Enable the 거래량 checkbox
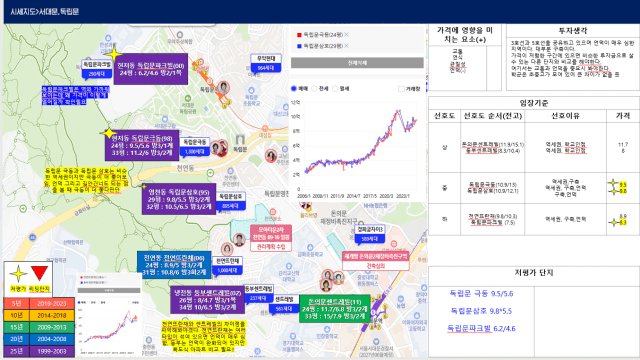This screenshot has height=360, width=640. (401, 89)
